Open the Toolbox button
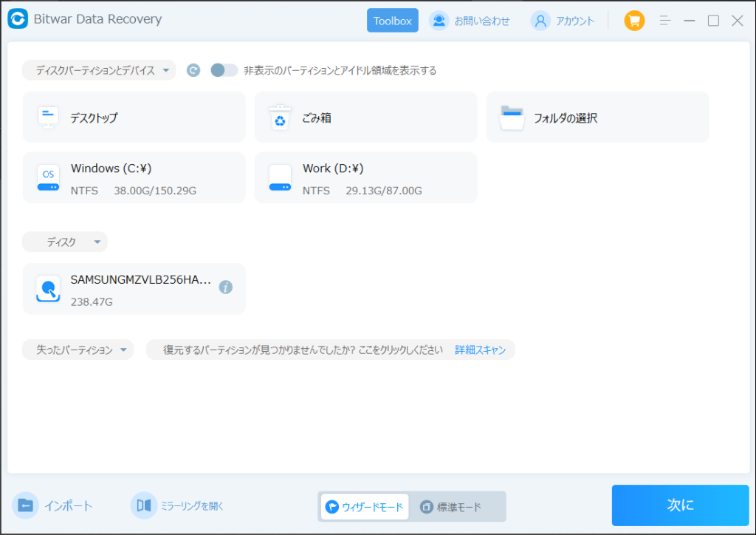This screenshot has height=535, width=756. pos(392,21)
